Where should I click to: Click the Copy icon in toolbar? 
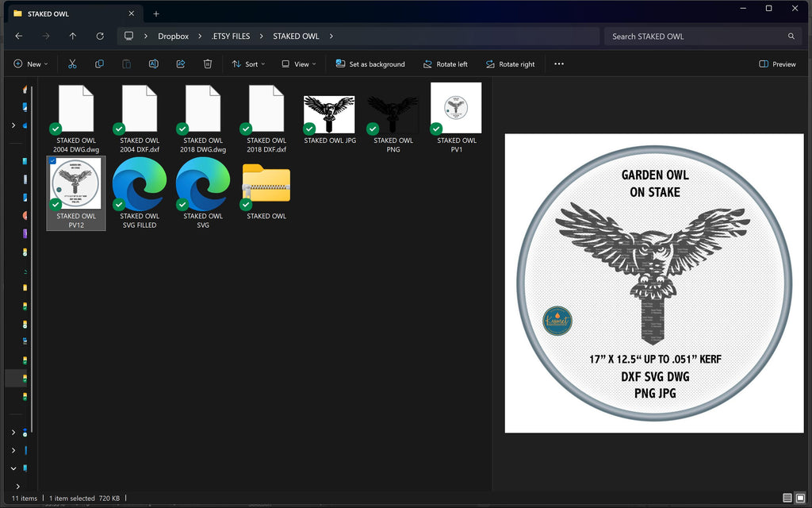tap(99, 63)
